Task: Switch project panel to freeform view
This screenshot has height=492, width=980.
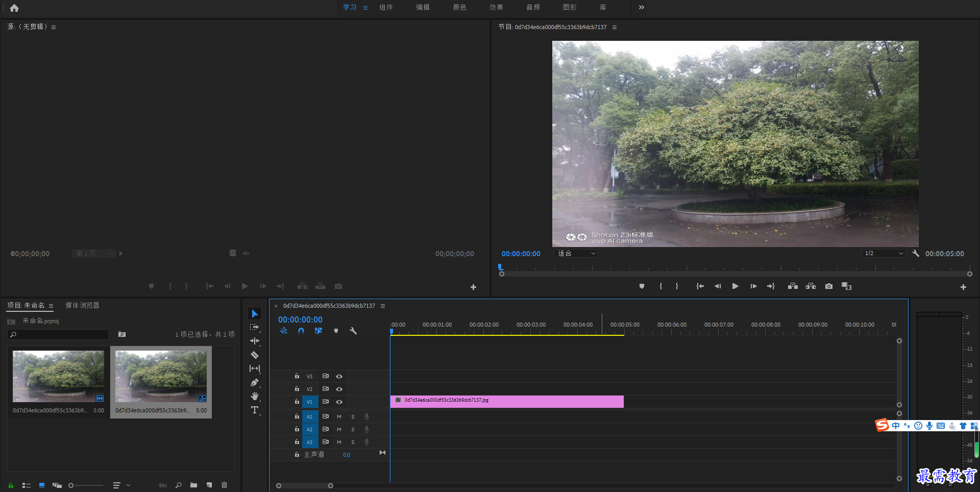Action: tap(57, 485)
